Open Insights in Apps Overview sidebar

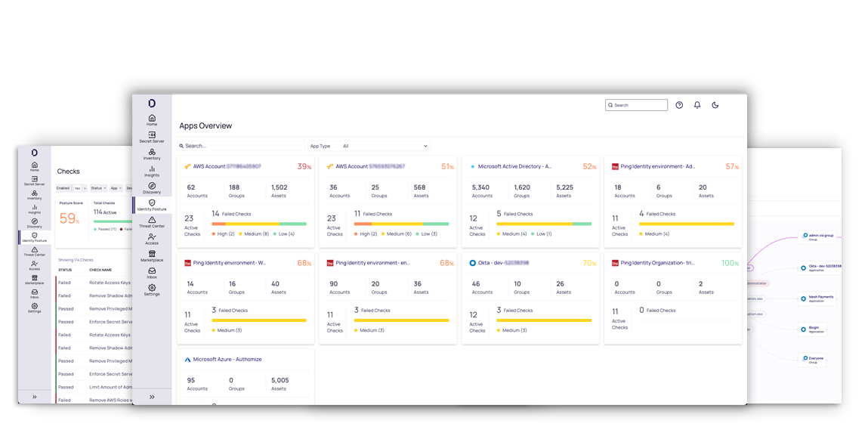tap(152, 171)
